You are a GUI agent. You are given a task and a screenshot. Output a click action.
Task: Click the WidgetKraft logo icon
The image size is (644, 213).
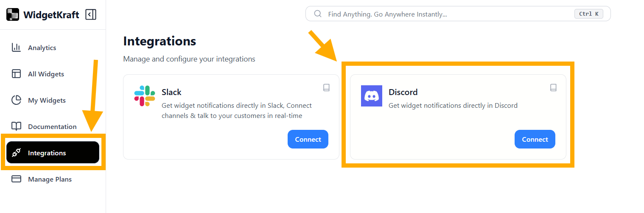[x=13, y=15]
